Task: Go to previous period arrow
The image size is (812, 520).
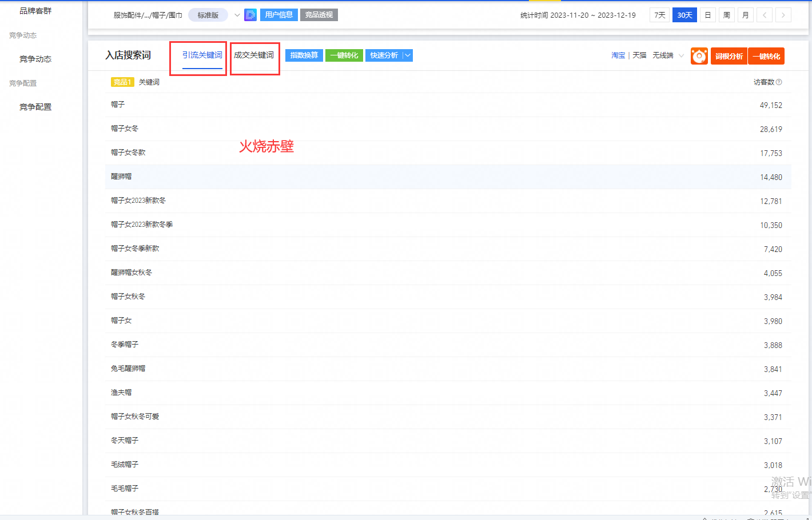Action: coord(765,15)
